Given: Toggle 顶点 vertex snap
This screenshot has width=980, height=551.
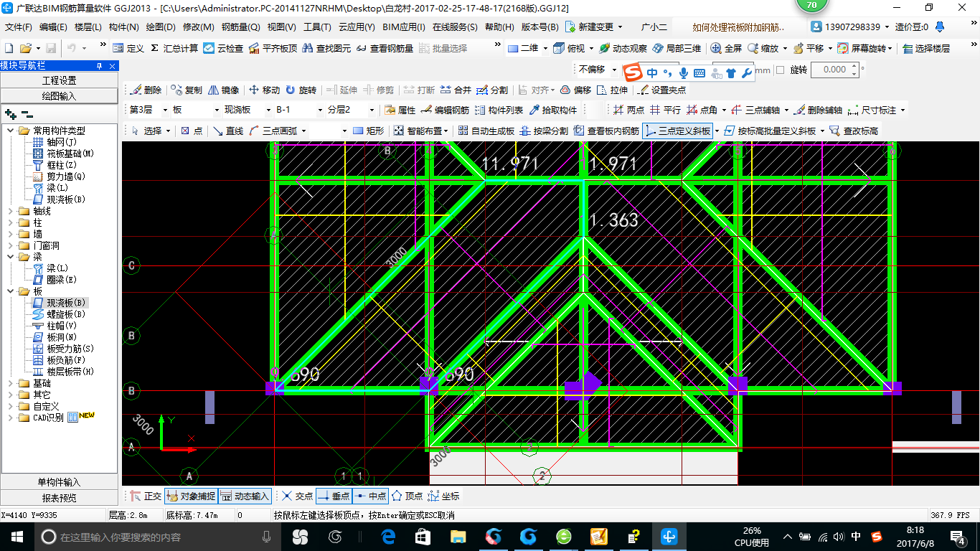Looking at the screenshot, I should point(407,496).
